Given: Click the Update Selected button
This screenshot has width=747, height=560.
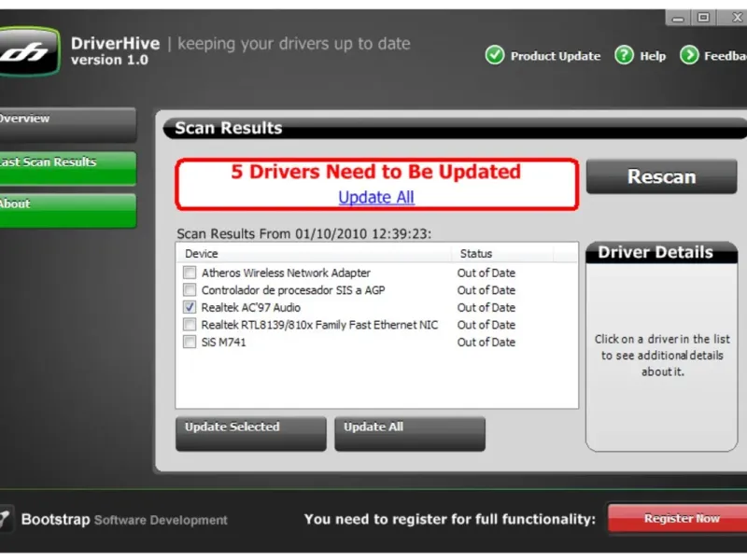Looking at the screenshot, I should [x=251, y=434].
